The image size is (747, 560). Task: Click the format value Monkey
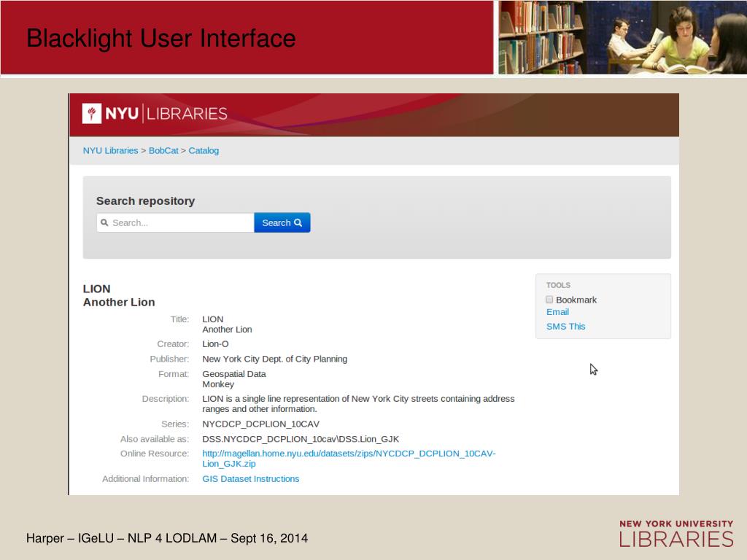click(218, 384)
